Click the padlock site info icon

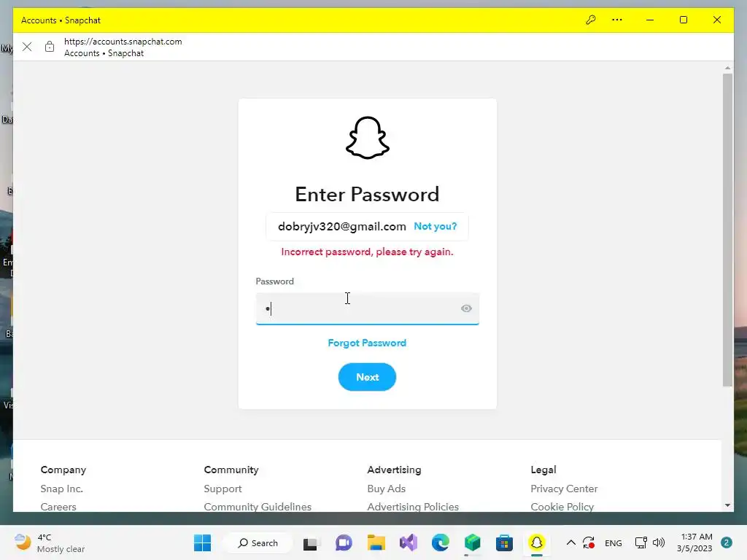(50, 47)
